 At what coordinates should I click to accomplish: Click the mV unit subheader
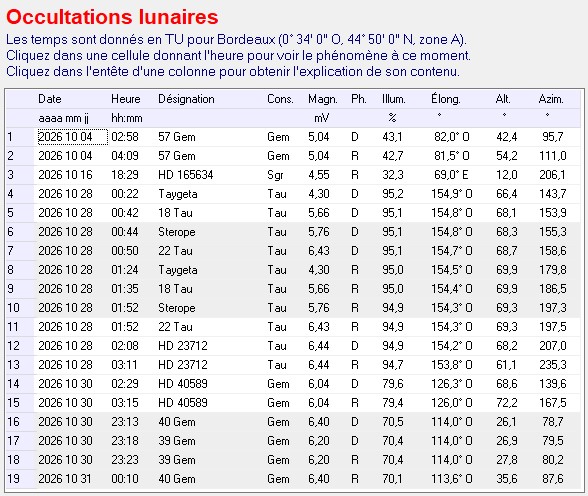(x=322, y=118)
